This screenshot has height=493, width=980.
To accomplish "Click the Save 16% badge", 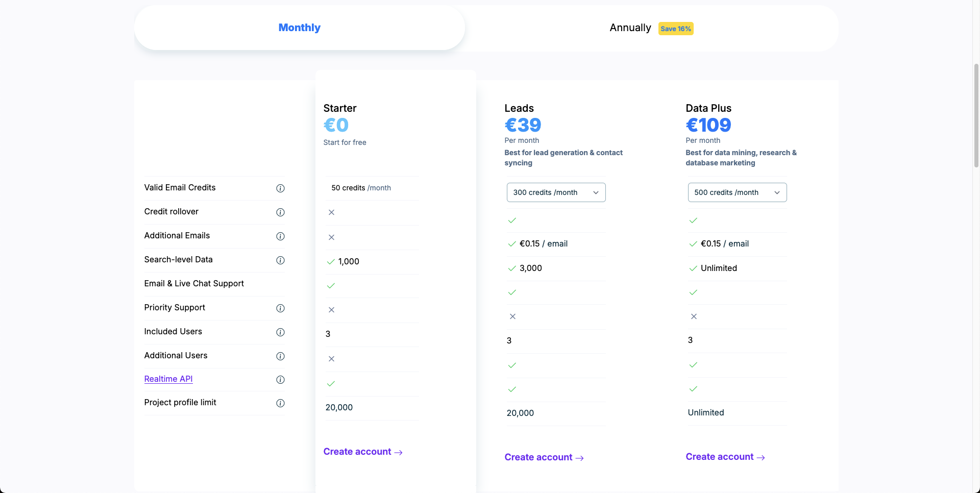I will click(676, 29).
